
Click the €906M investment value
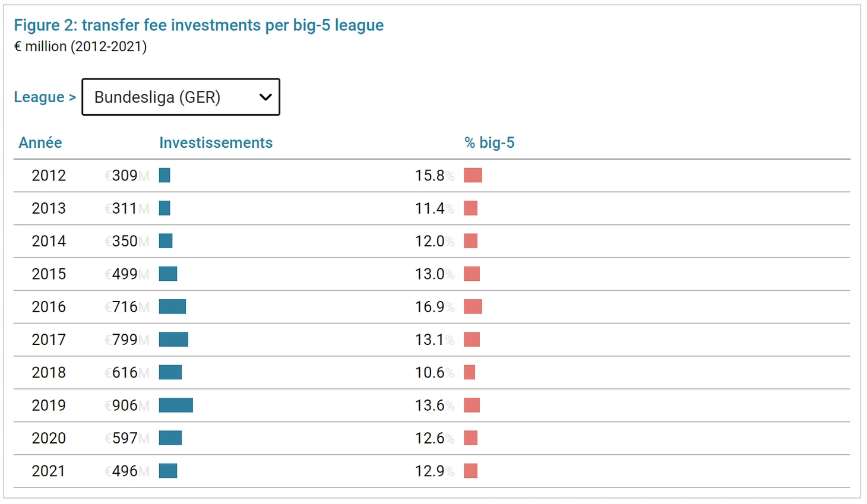click(x=126, y=405)
